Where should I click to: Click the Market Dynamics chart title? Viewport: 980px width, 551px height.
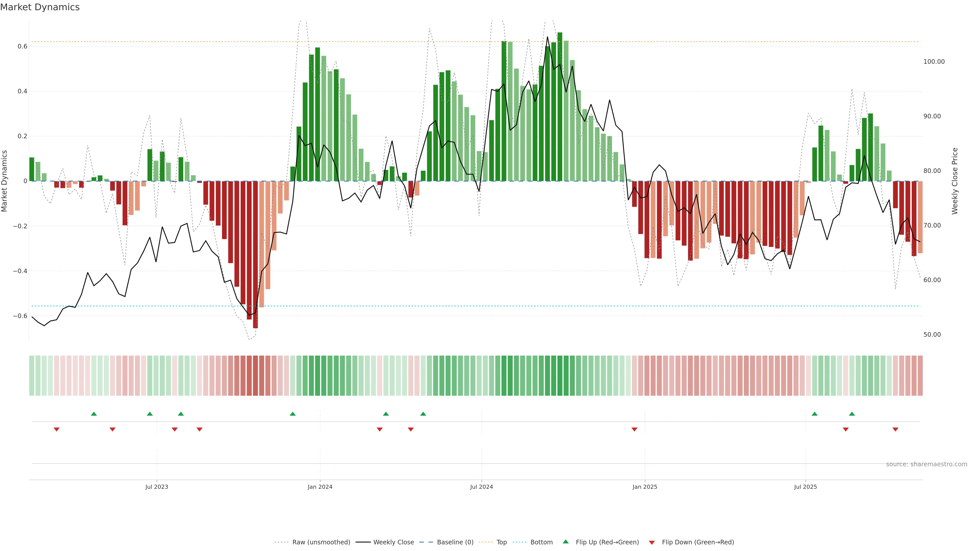[x=40, y=7]
